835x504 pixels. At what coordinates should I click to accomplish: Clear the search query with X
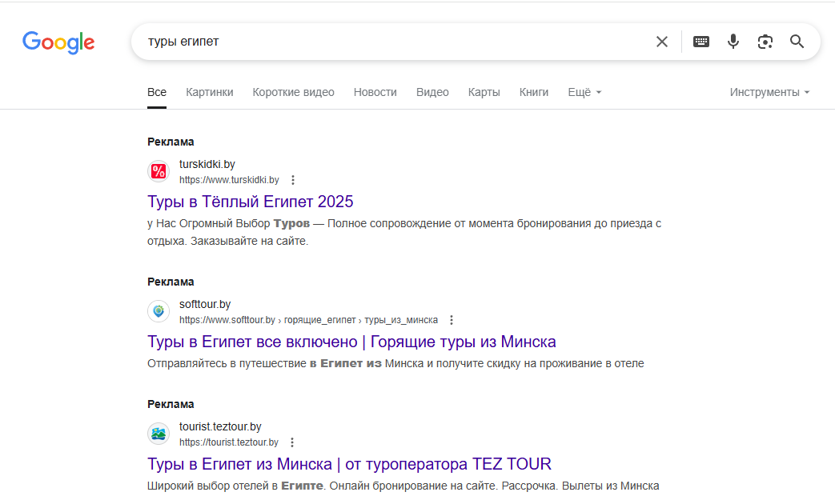click(662, 42)
